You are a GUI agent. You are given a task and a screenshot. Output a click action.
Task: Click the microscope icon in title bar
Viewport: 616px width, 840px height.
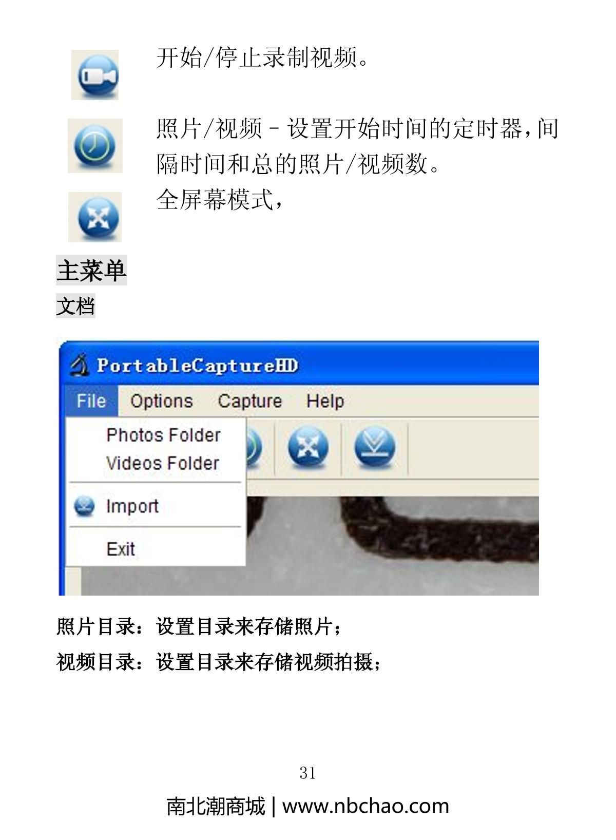(x=79, y=366)
